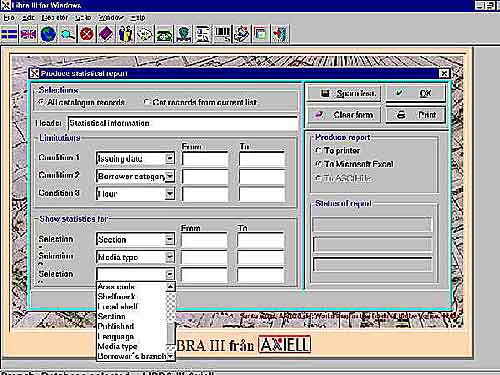Click the red circle stop icon

pos(87,34)
